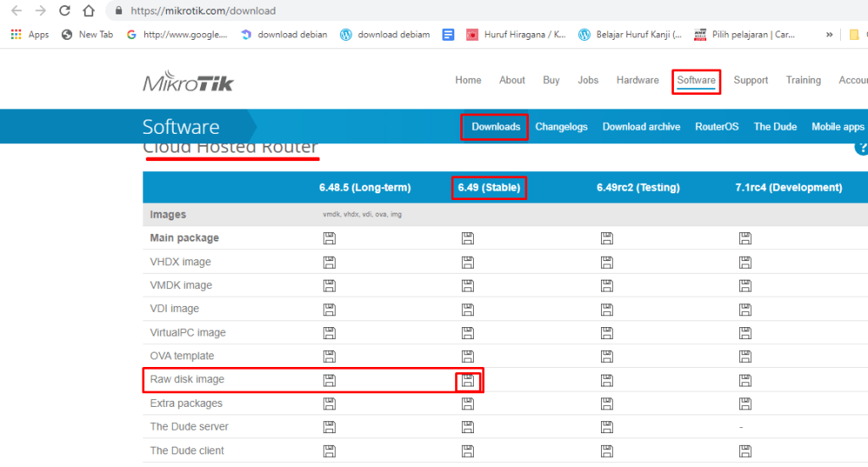Screen dimensions: 868x467
Task: Download VDI image for 6.48.5 Long-term
Action: pyautogui.click(x=329, y=309)
